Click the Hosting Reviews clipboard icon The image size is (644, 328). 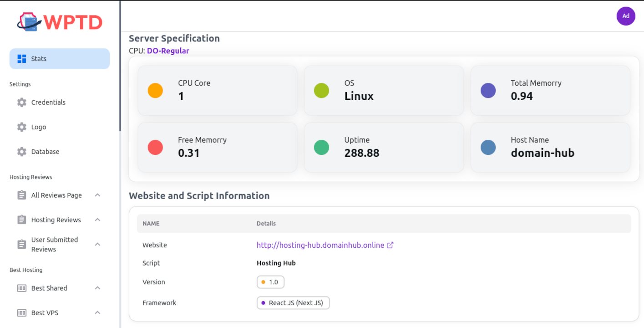coord(22,220)
